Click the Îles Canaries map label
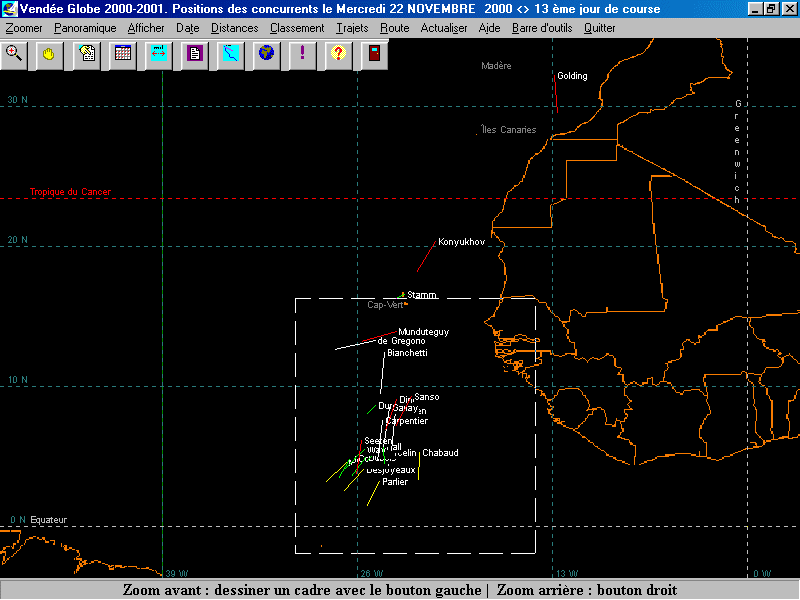Screen dimensions: 800x600 509,130
